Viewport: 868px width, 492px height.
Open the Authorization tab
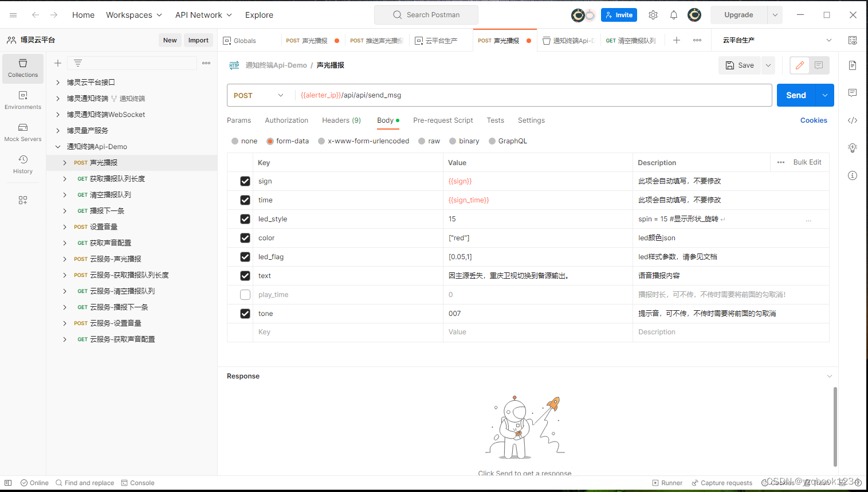286,120
